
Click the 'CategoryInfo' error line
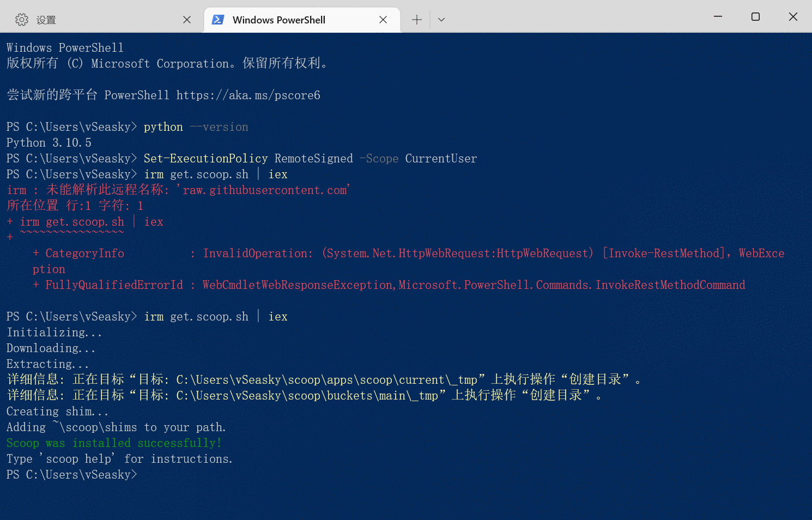[409, 261]
